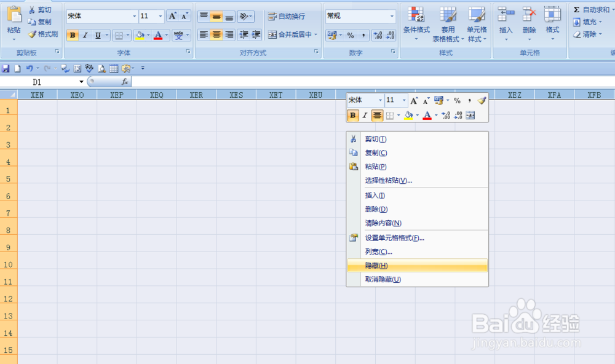
Task: Toggle Bold in the ribbon font group
Action: (72, 35)
